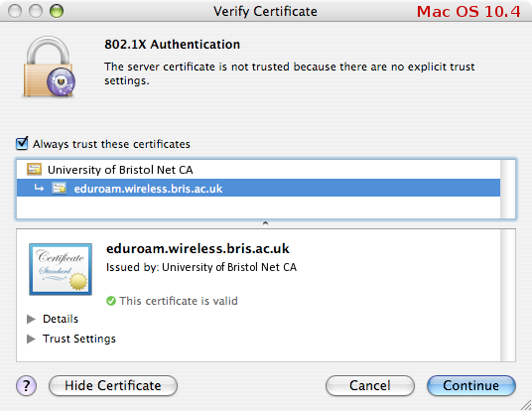Click the certificate list scrollbar
The height and width of the screenshot is (411, 532).
click(x=508, y=189)
